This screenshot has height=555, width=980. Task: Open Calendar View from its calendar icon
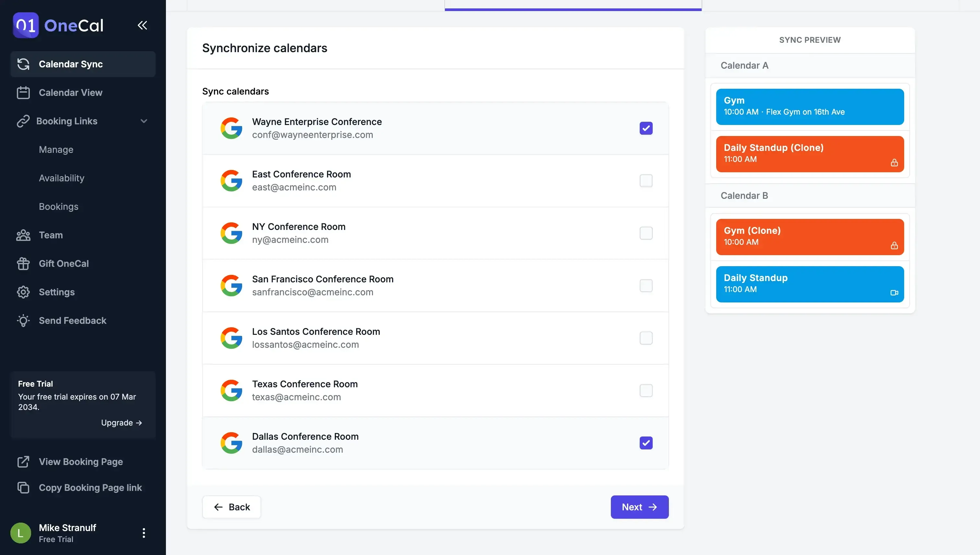point(23,92)
